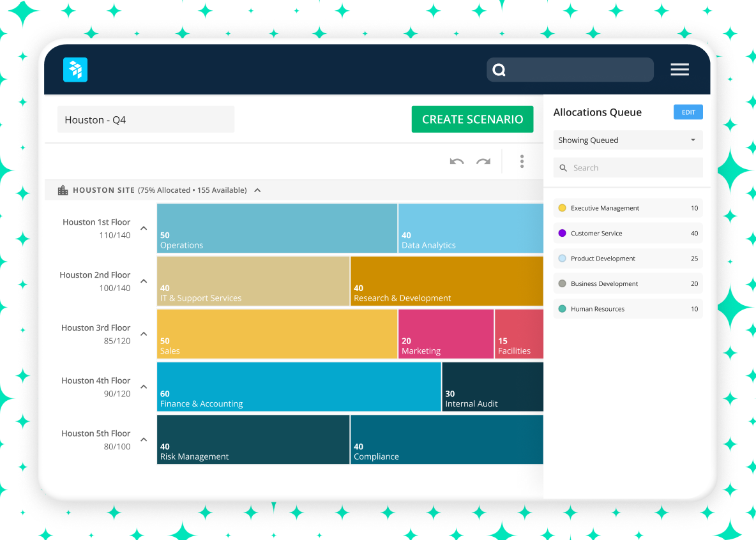Click EDIT in the Allocations Queue panel
Screen dimensions: 756x540
688,112
